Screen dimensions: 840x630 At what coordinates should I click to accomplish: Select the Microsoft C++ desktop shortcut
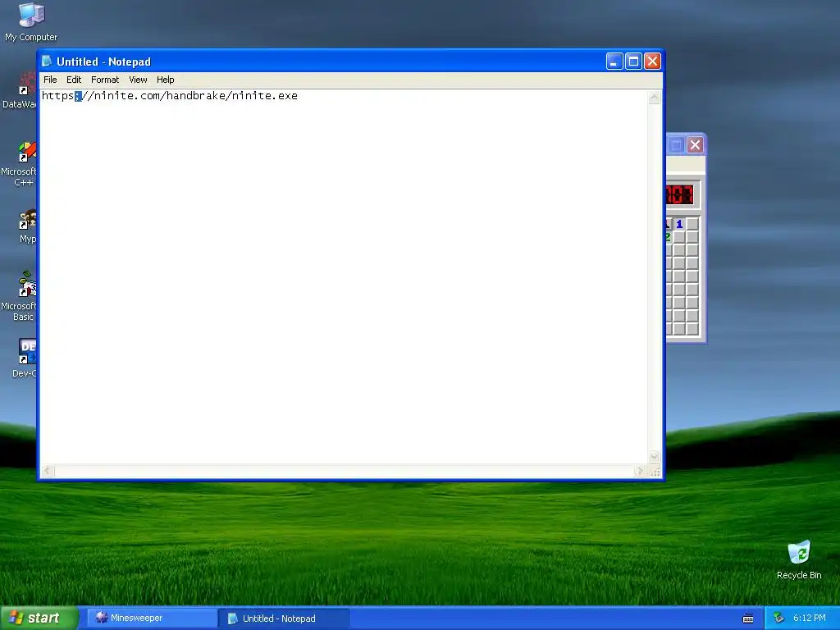[20, 164]
